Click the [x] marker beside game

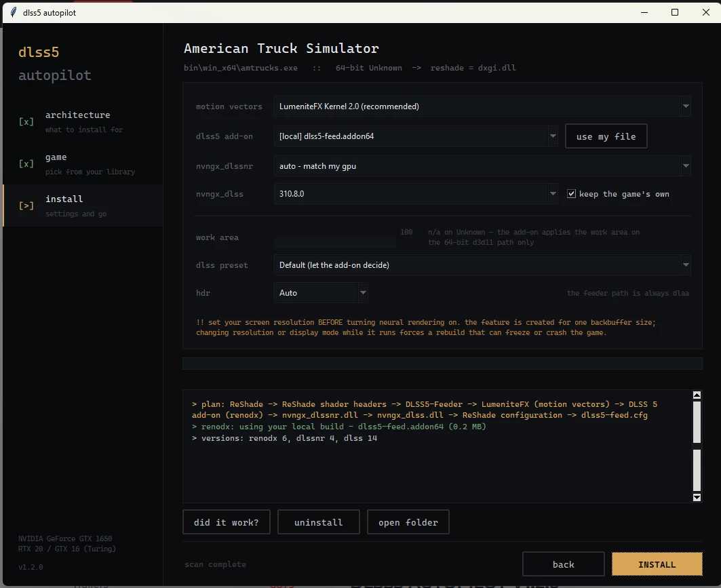[x=26, y=163]
